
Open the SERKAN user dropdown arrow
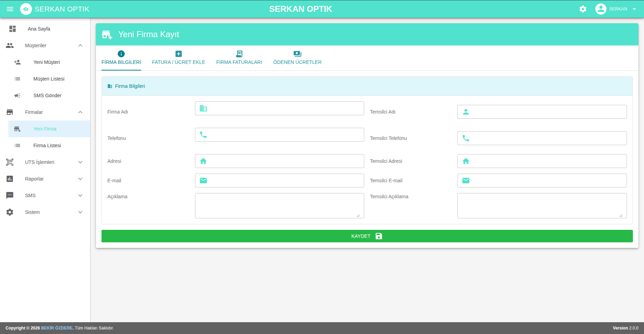coord(634,9)
